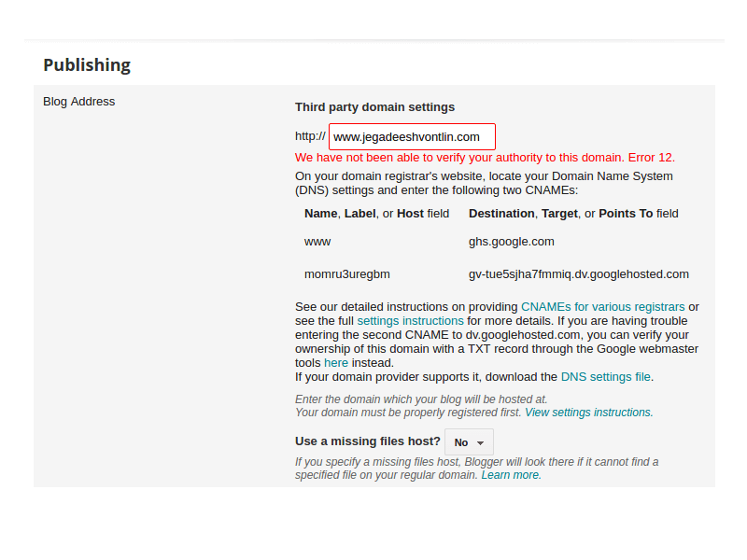Image resolution: width=747 pixels, height=560 pixels.
Task: Open the View settings instructions link
Action: click(589, 413)
